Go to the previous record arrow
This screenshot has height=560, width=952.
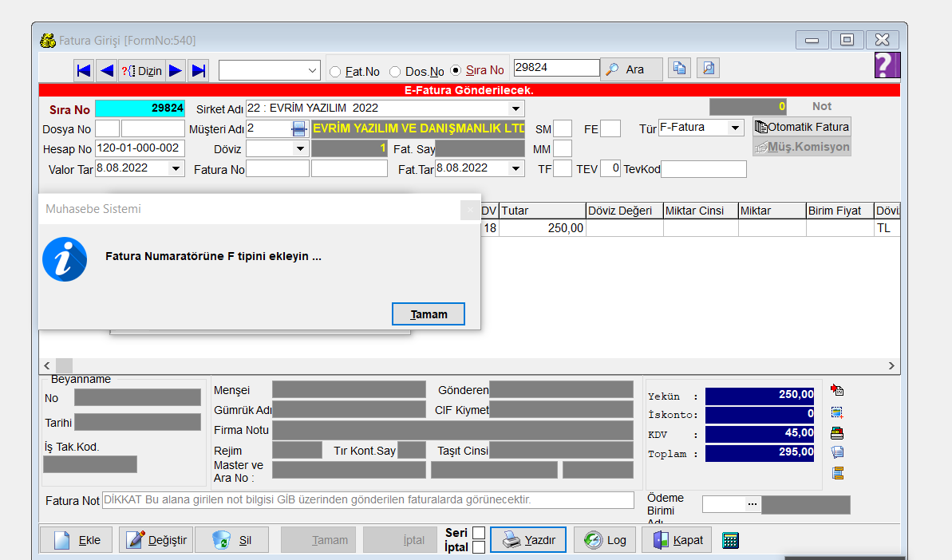(x=107, y=71)
